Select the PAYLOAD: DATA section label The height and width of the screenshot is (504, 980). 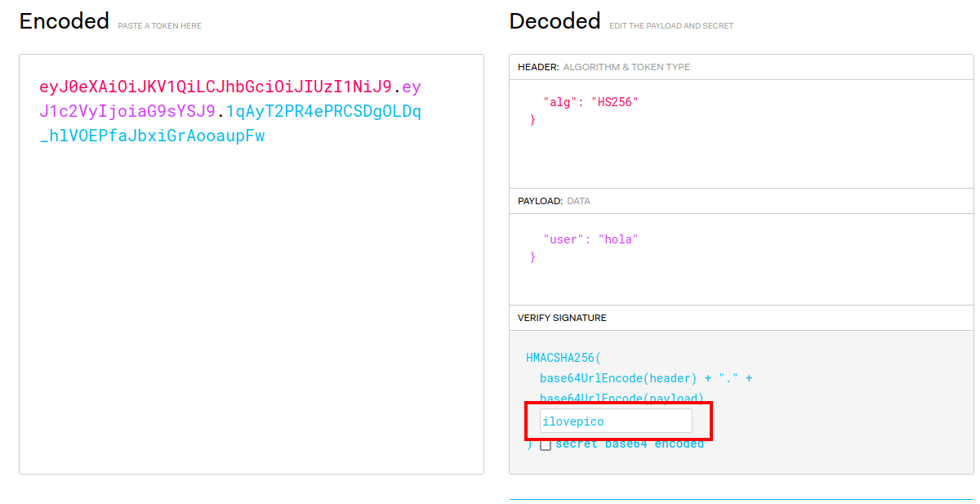coord(554,201)
